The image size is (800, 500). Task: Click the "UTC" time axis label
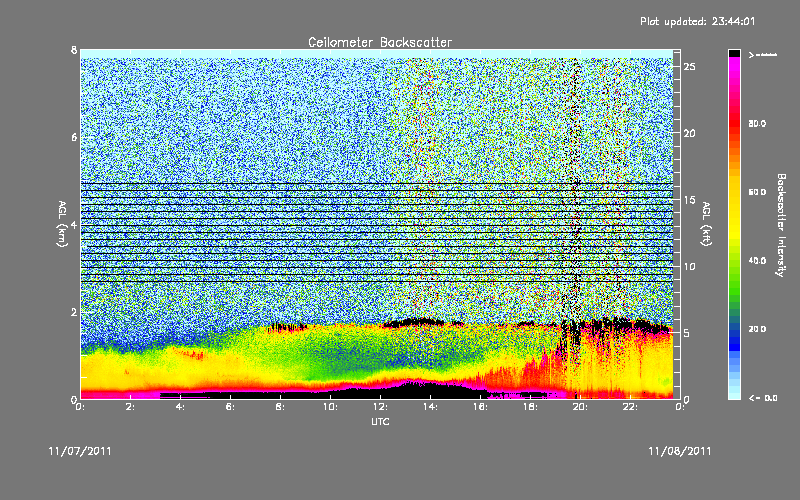click(380, 421)
